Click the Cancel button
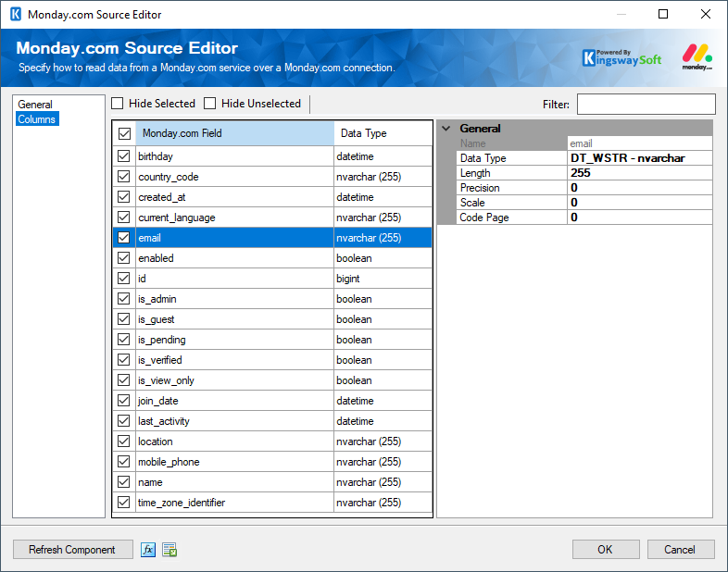This screenshot has height=572, width=728. pyautogui.click(x=681, y=550)
